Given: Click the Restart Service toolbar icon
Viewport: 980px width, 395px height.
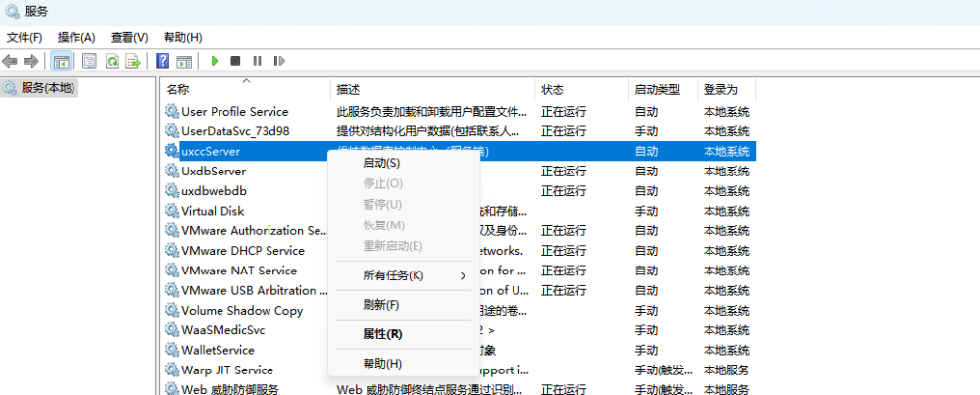Looking at the screenshot, I should point(277,61).
